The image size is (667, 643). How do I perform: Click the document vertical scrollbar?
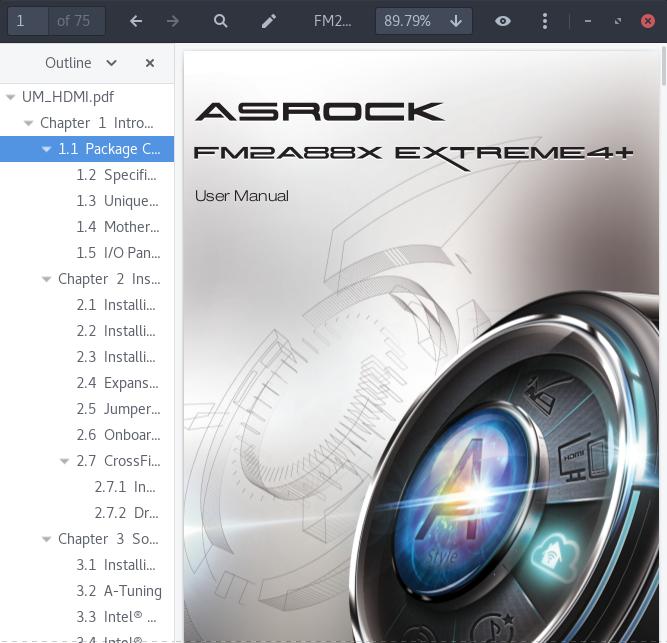pyautogui.click(x=664, y=68)
